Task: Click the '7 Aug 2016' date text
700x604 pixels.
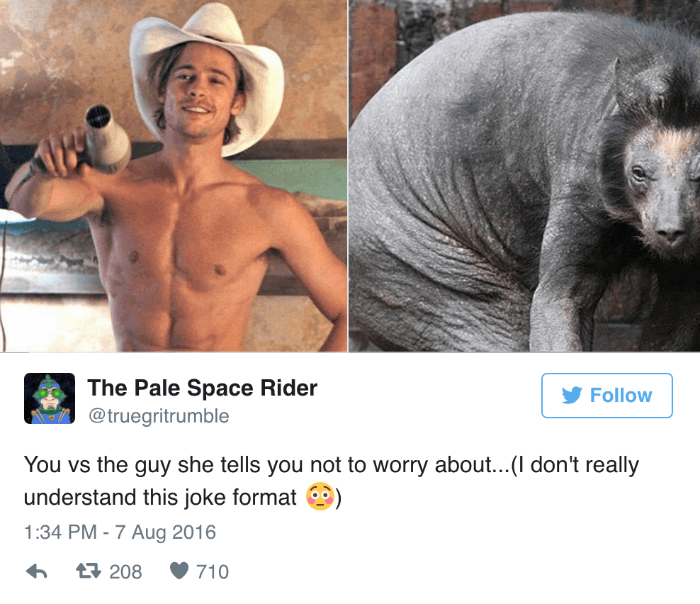Action: 166,532
